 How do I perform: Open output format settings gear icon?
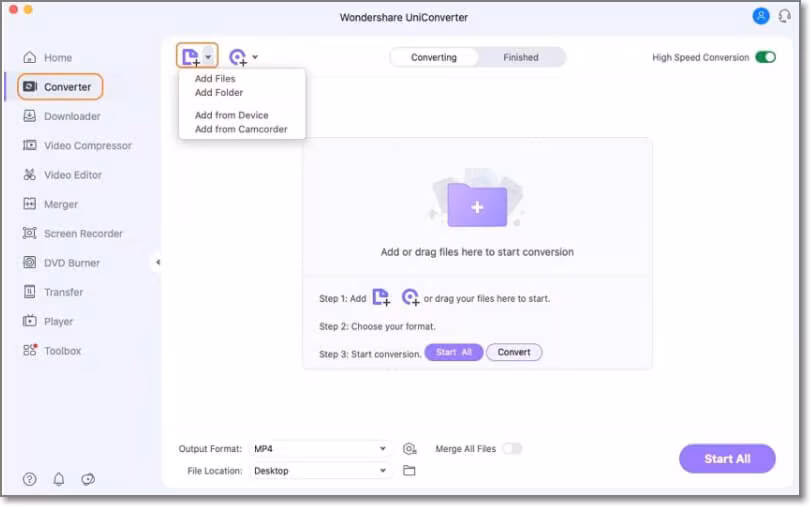(409, 449)
